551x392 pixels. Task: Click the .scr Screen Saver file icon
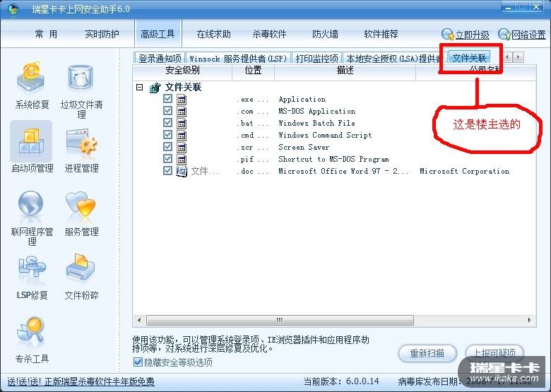[x=182, y=148]
